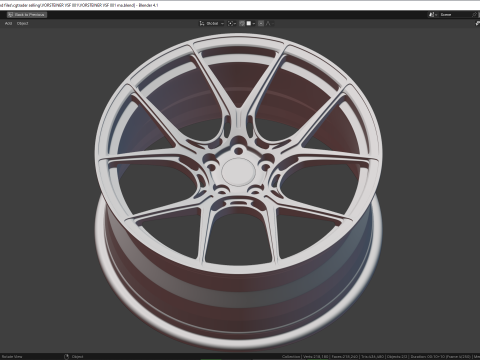Click the Collection label in status bar

pos(291,357)
